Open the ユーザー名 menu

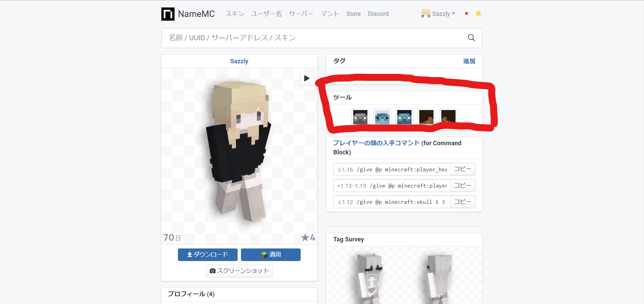pos(266,14)
